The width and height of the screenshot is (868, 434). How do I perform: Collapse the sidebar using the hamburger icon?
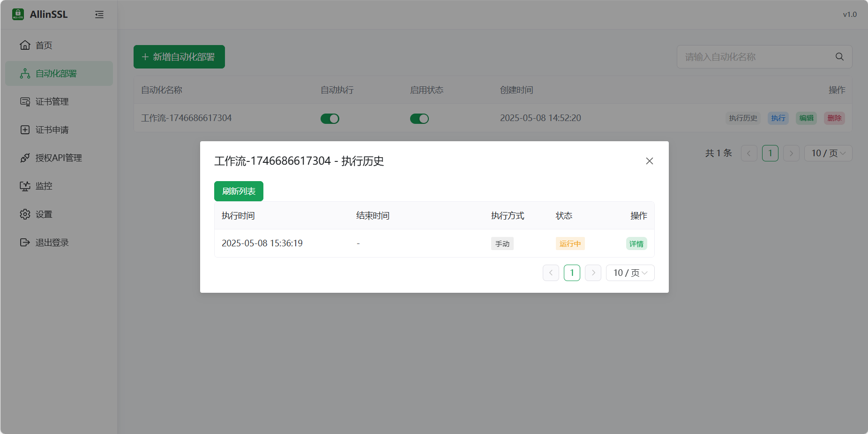(99, 15)
